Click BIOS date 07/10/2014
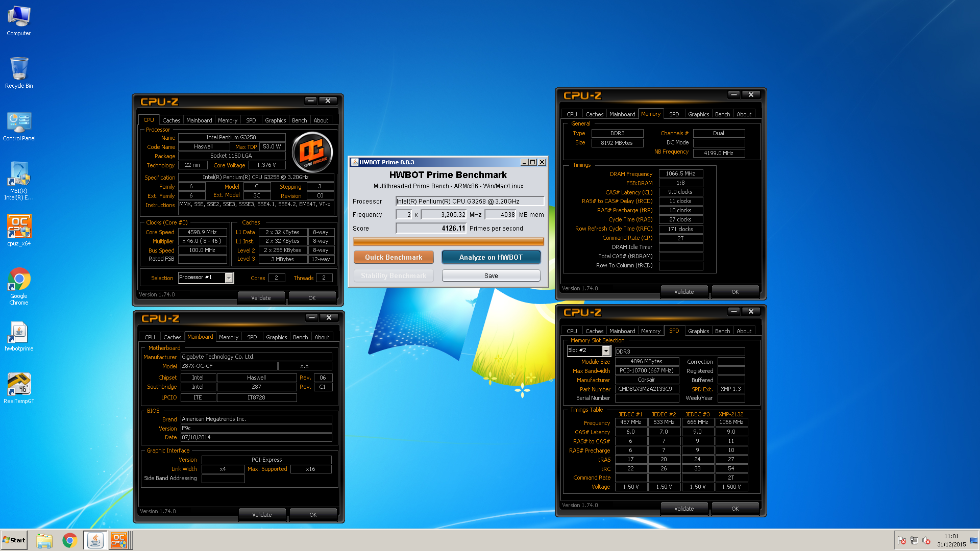The height and width of the screenshot is (551, 980). pyautogui.click(x=256, y=438)
